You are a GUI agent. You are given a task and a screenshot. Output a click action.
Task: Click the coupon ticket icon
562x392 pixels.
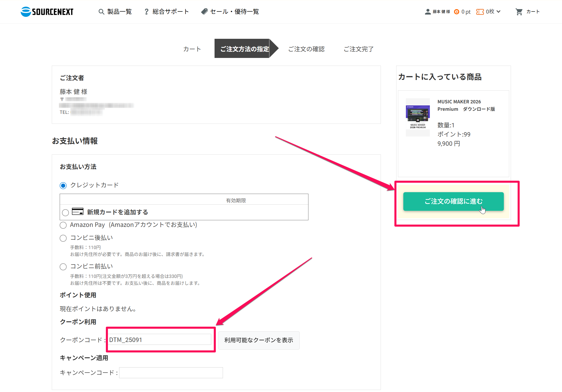pos(480,12)
